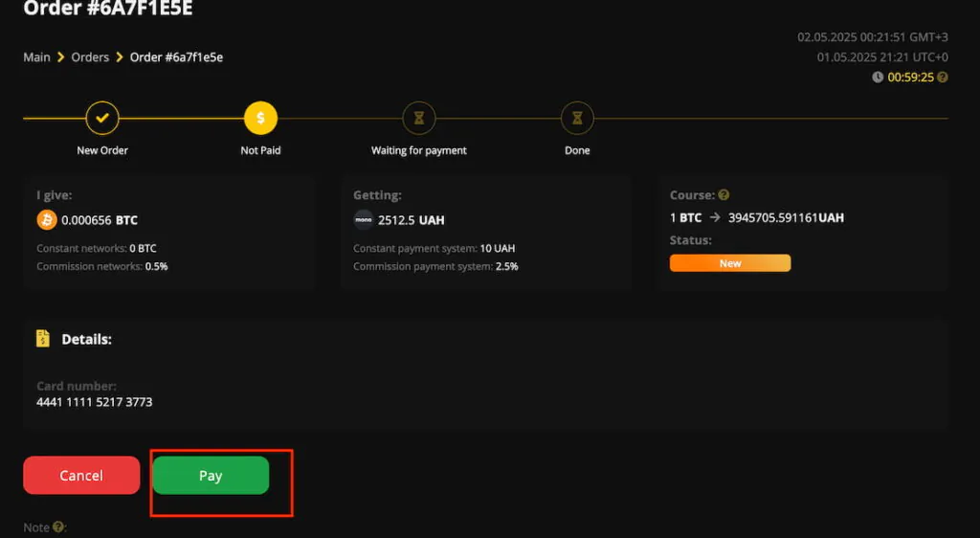This screenshot has width=980, height=538.
Task: Click the Details section heading
Action: click(x=86, y=339)
